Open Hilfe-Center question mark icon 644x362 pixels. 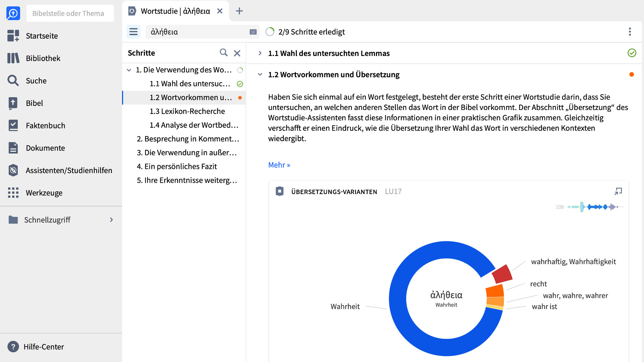pos(13,347)
